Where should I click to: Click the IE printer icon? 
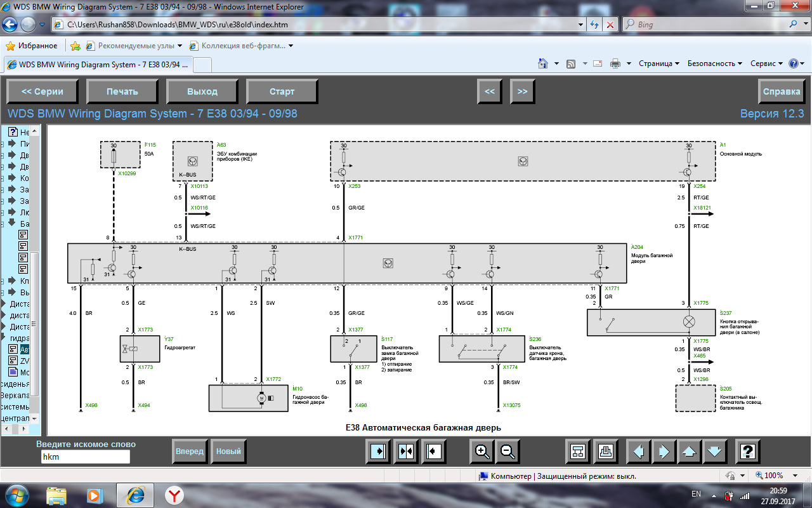coord(615,63)
